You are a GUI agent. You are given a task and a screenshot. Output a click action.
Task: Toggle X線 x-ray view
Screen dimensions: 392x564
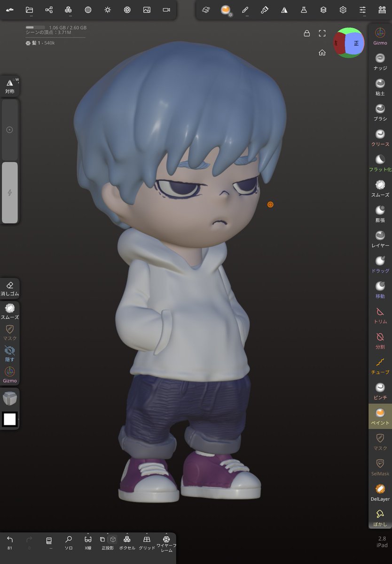pos(88,543)
